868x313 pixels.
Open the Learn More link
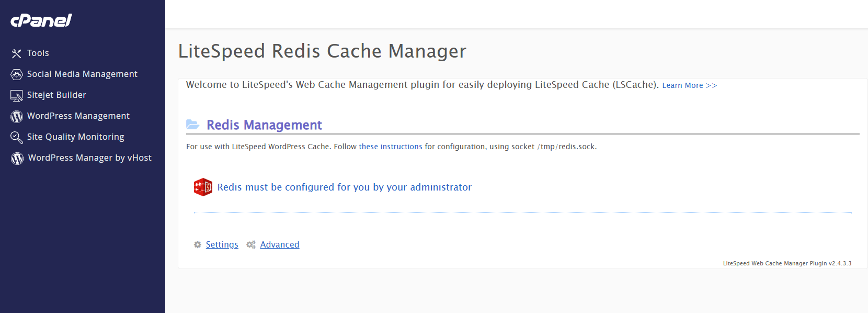point(690,85)
